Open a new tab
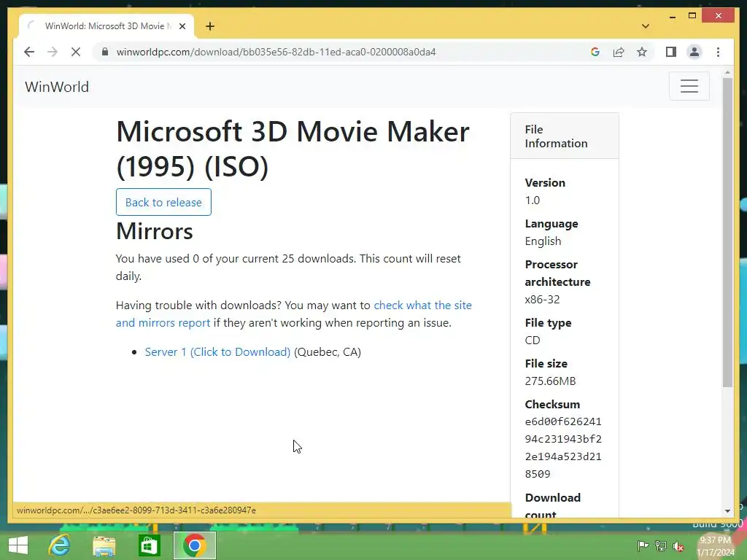 pos(209,26)
